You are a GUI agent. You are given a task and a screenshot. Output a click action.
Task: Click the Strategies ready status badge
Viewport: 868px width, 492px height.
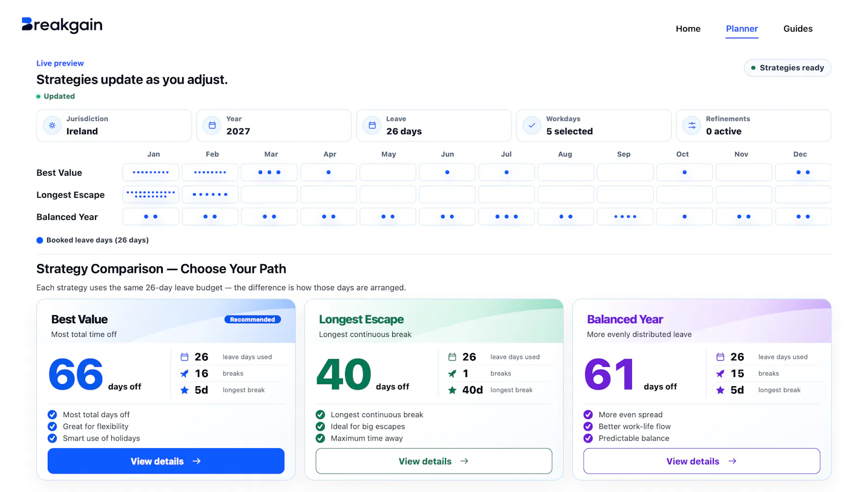coord(787,68)
